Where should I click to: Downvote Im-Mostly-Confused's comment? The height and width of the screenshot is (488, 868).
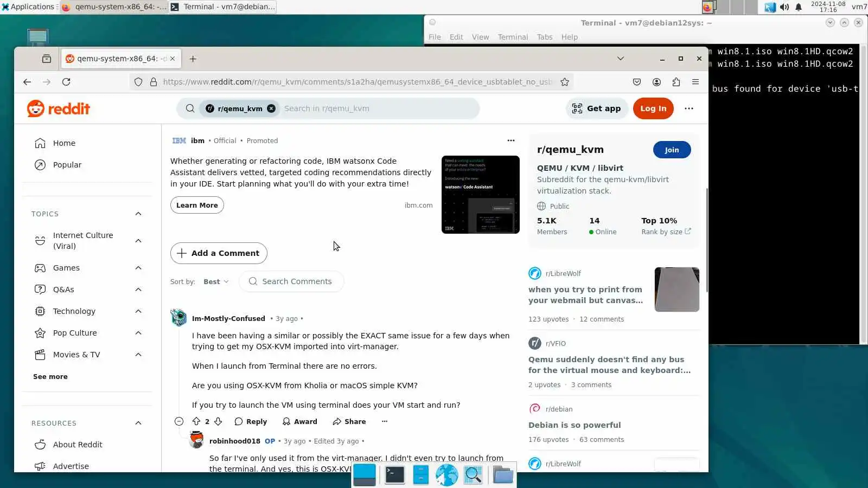pyautogui.click(x=218, y=421)
